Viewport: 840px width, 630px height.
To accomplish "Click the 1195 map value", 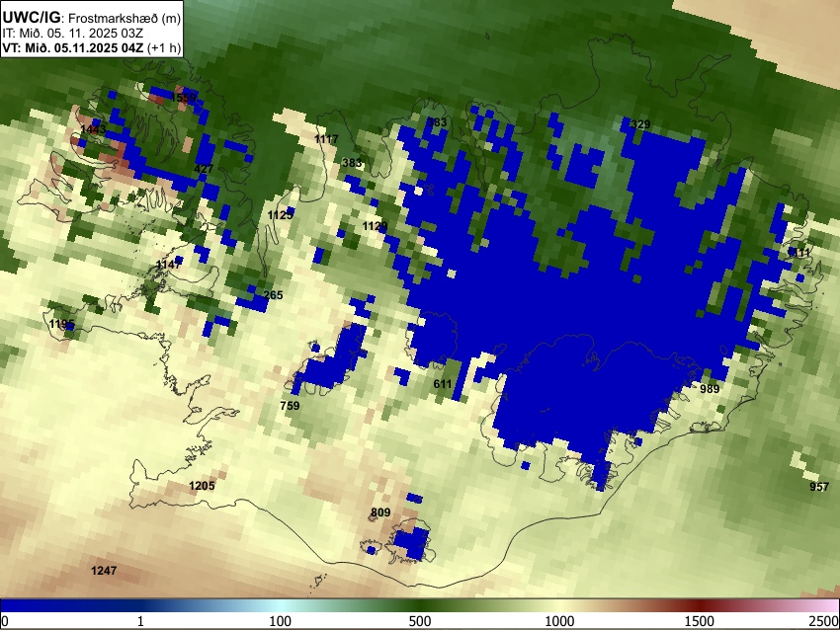I will tap(62, 324).
